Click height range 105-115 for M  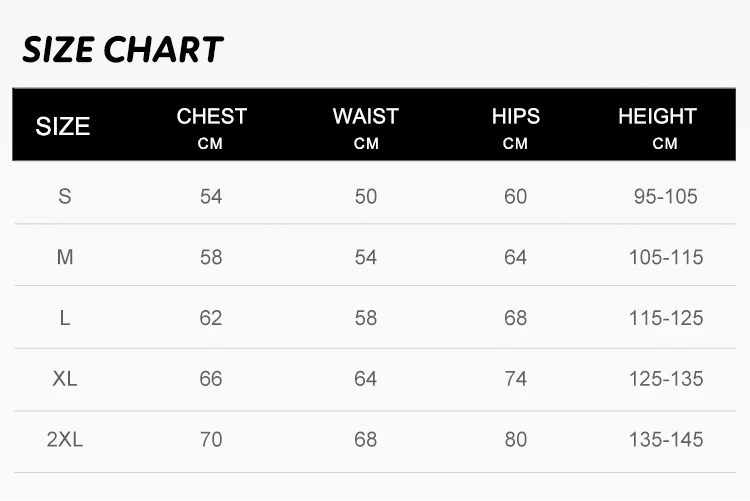point(665,257)
